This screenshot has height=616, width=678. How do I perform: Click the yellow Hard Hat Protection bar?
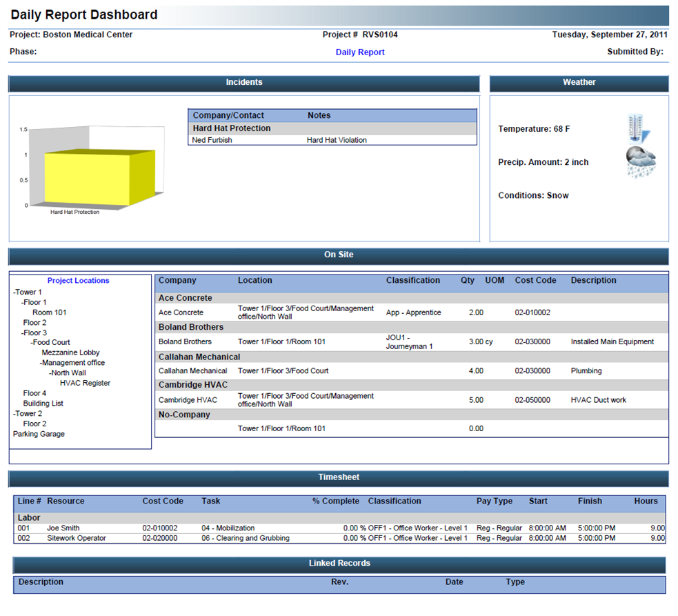[x=100, y=177]
